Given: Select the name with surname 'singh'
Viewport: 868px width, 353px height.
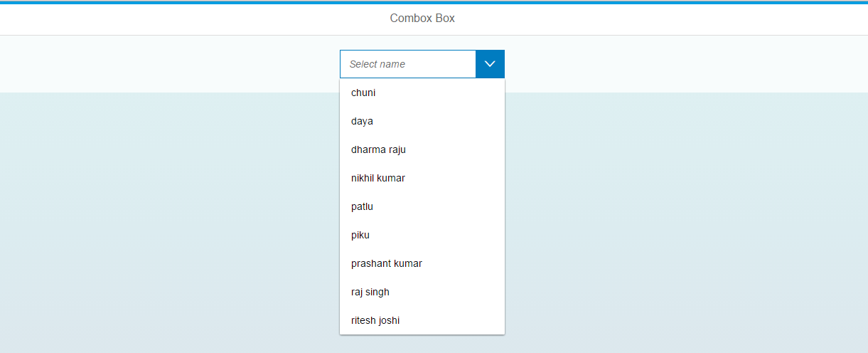Looking at the screenshot, I should coord(422,292).
